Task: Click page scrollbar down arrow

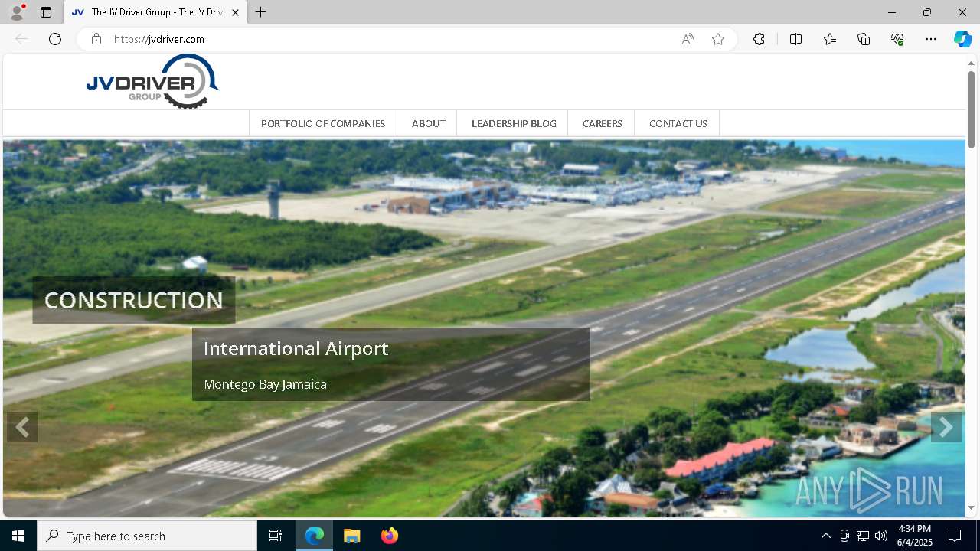Action: pyautogui.click(x=972, y=508)
